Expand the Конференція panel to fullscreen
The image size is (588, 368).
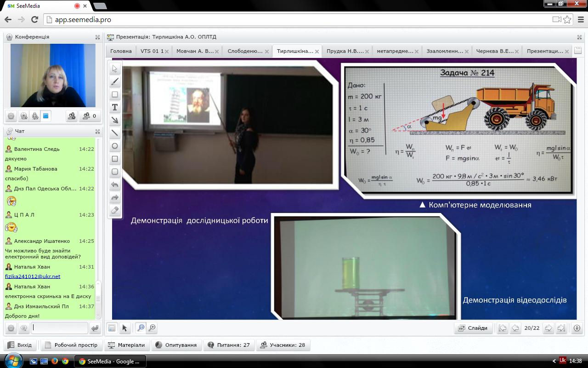(97, 37)
